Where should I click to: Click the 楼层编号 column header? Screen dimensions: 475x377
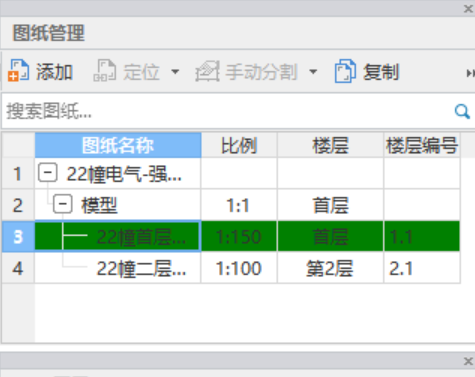coord(422,145)
